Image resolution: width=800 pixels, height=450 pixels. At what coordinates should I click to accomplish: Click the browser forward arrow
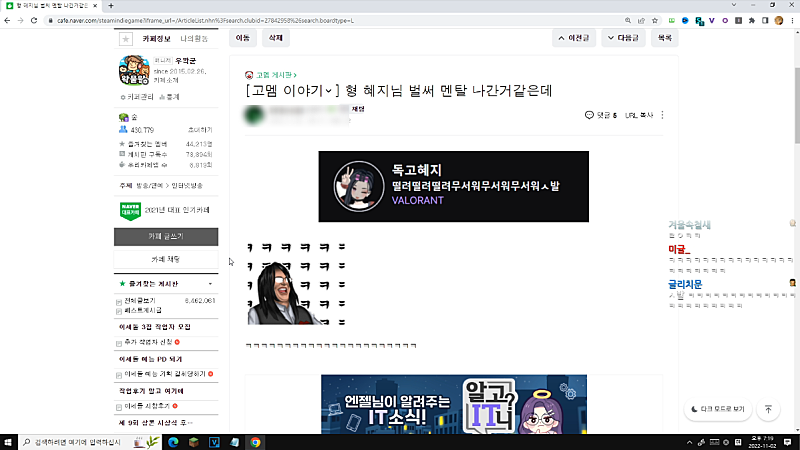20,20
